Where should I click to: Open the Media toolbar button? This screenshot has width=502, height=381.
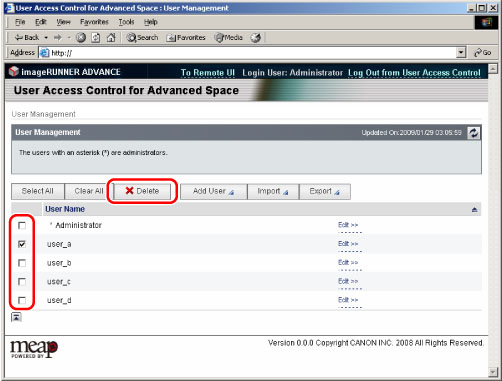[229, 38]
